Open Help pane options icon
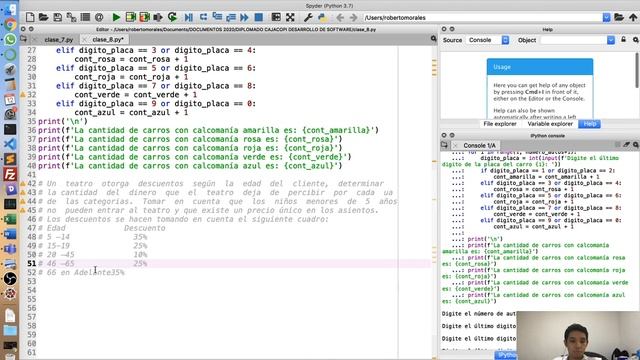640x360 pixels. pos(636,40)
